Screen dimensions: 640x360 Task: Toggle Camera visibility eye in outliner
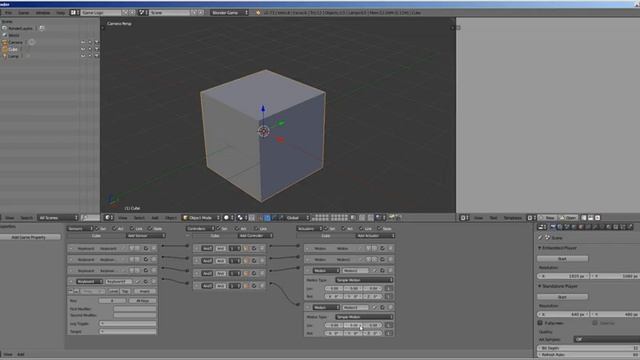click(83, 42)
